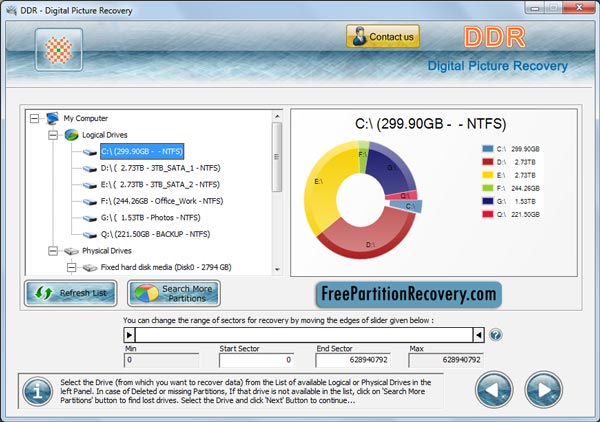The width and height of the screenshot is (600, 422).
Task: Click the tree panel scrollbar thumb
Action: pos(277,157)
